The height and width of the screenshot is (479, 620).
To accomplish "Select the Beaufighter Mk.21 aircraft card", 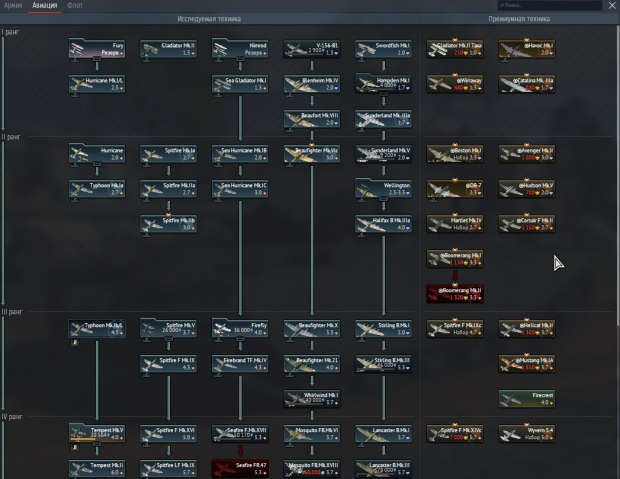I will (x=312, y=364).
